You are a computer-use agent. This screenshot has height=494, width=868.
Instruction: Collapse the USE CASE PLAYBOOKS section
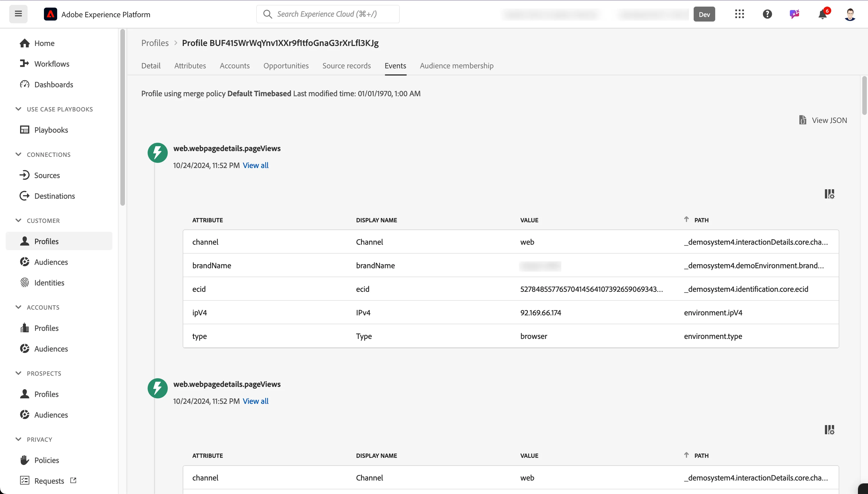click(x=18, y=109)
